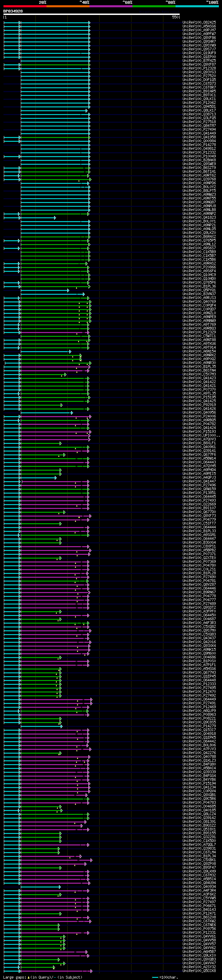Click hit label UniRef100_Q1EP00
The height and width of the screenshot is (980, 222).
pyautogui.click(x=199, y=57)
